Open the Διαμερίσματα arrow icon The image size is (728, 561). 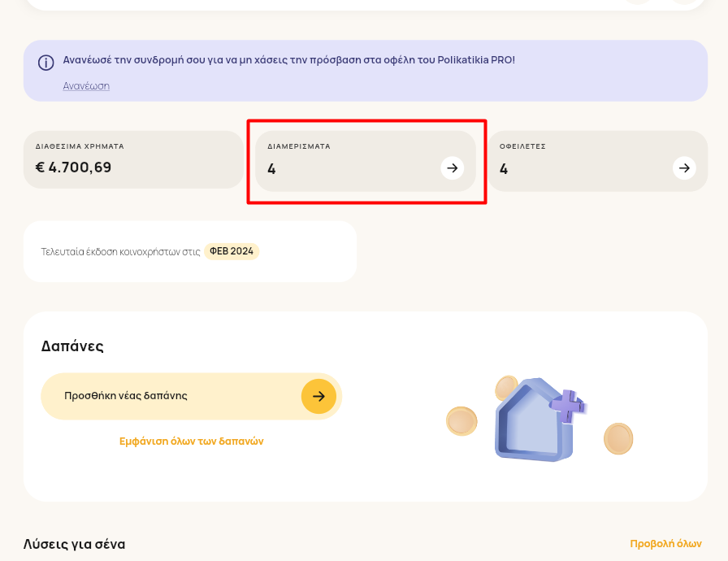453,168
